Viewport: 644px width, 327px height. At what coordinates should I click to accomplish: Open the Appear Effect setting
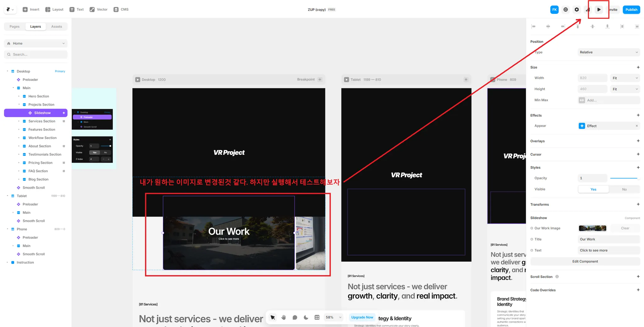coord(605,126)
